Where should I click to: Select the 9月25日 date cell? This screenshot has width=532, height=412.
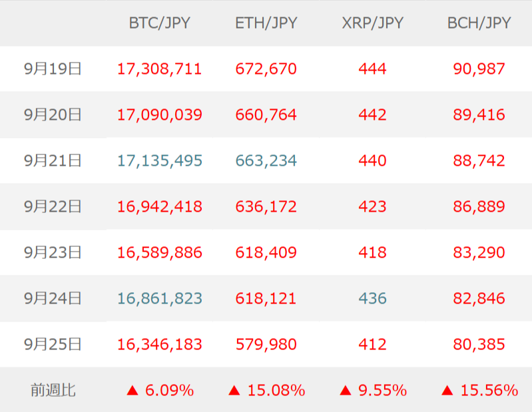point(53,345)
